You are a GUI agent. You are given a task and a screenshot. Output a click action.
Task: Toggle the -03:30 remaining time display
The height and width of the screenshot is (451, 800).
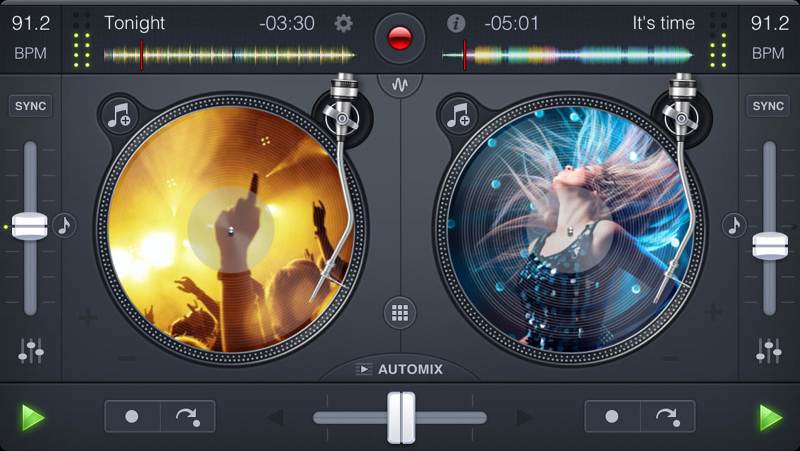tap(287, 23)
